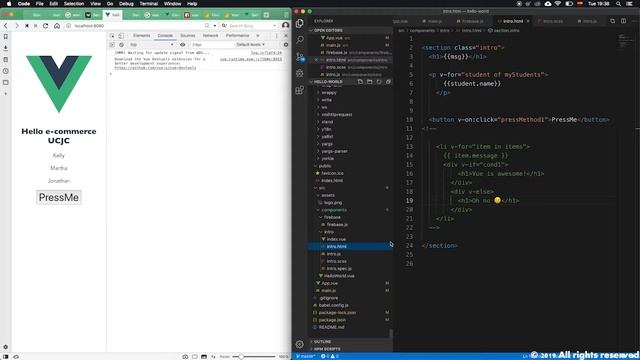Expand more DevTools tabs chevron
Viewport: 640px width, 360px height.
point(258,36)
